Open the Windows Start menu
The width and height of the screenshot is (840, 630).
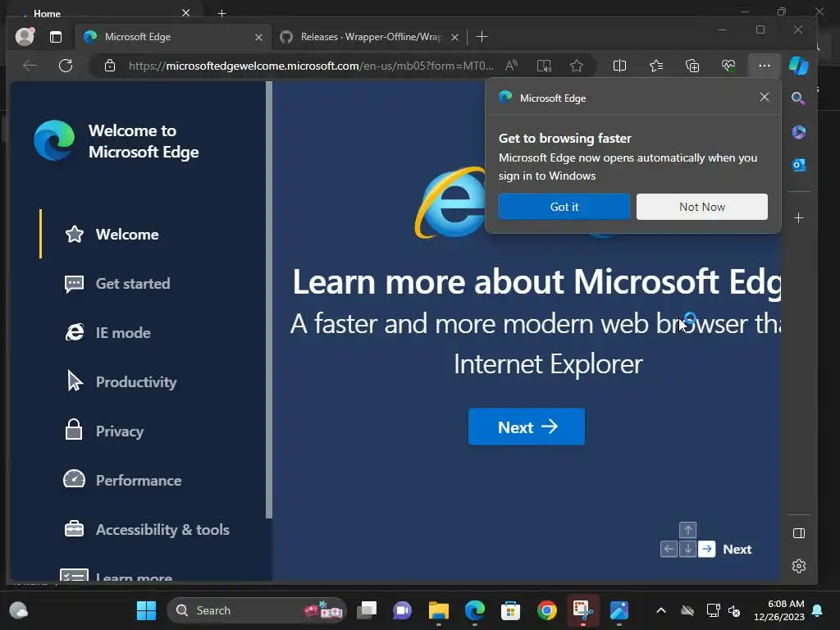click(x=146, y=610)
